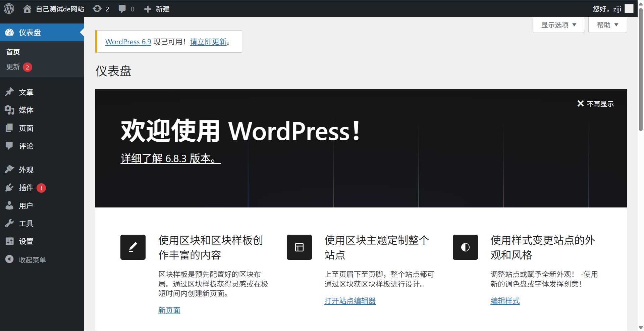Click the person icon for 用户
644x331 pixels.
coord(9,205)
